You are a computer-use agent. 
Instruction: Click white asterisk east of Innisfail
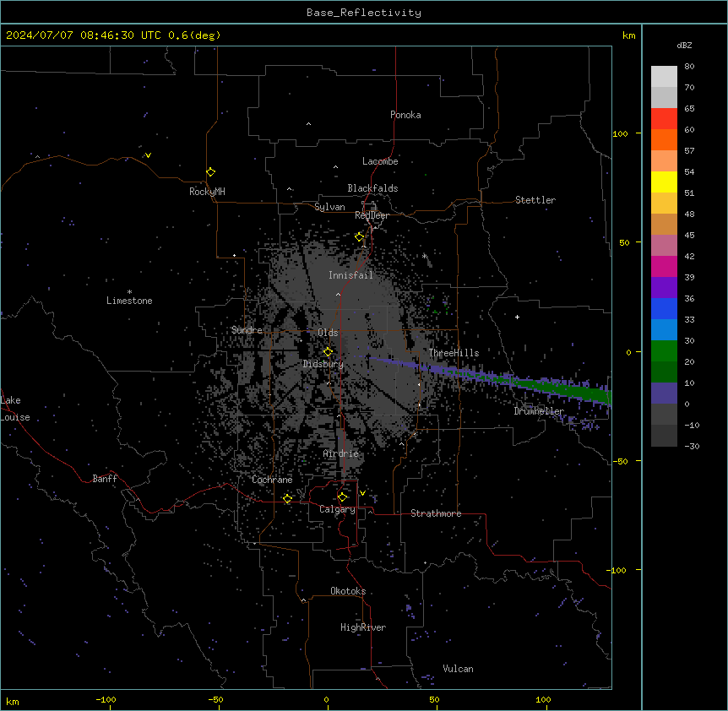(x=424, y=256)
